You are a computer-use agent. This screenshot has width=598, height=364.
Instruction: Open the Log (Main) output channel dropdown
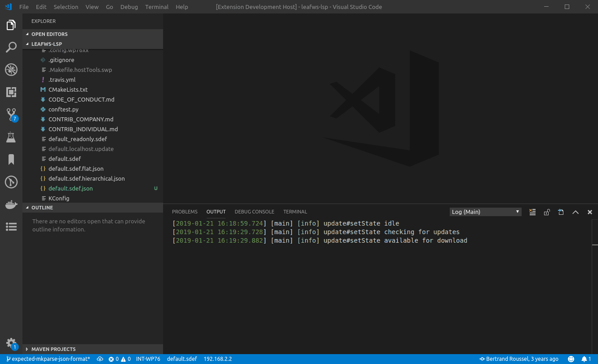[486, 212]
